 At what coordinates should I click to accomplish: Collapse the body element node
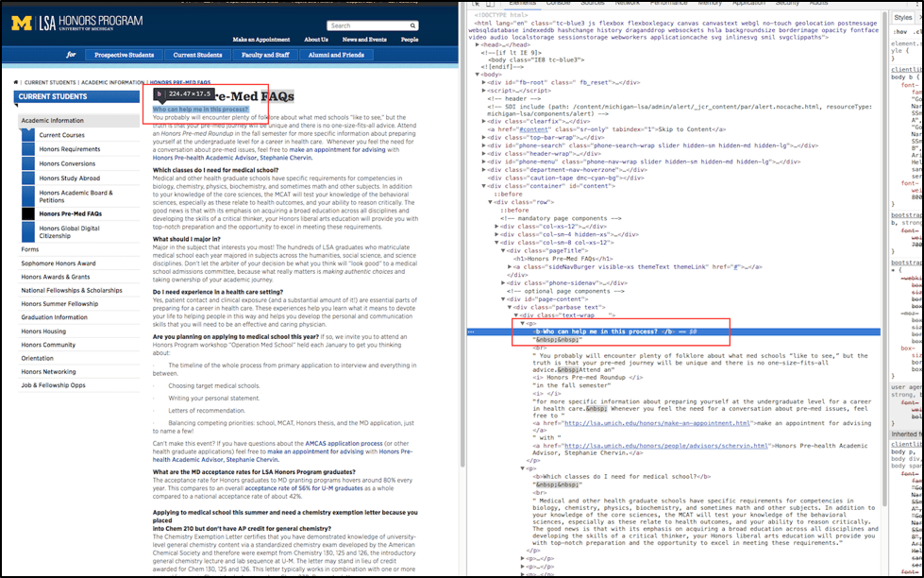[x=478, y=75]
